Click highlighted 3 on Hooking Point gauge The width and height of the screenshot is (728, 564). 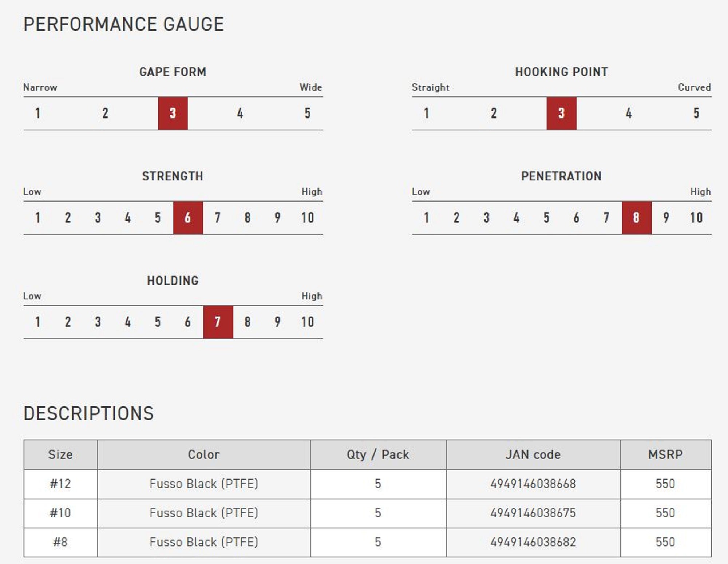[x=561, y=113]
